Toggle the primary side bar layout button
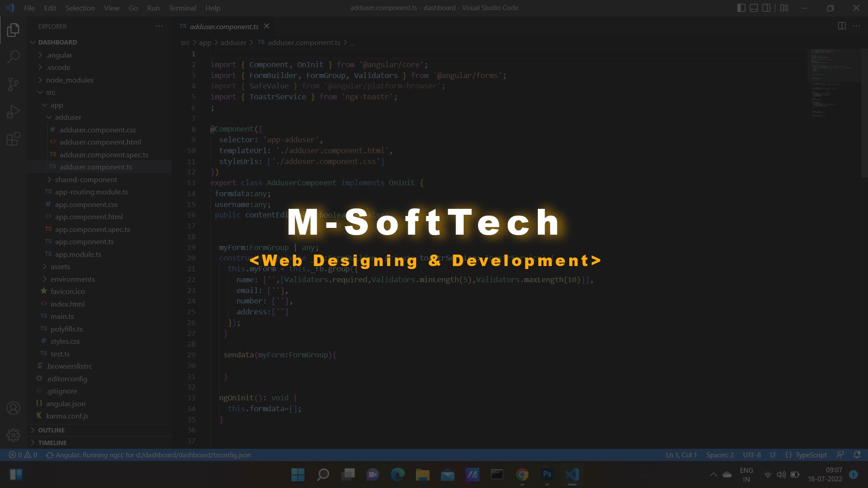Viewport: 868px width, 488px height. pos(741,8)
